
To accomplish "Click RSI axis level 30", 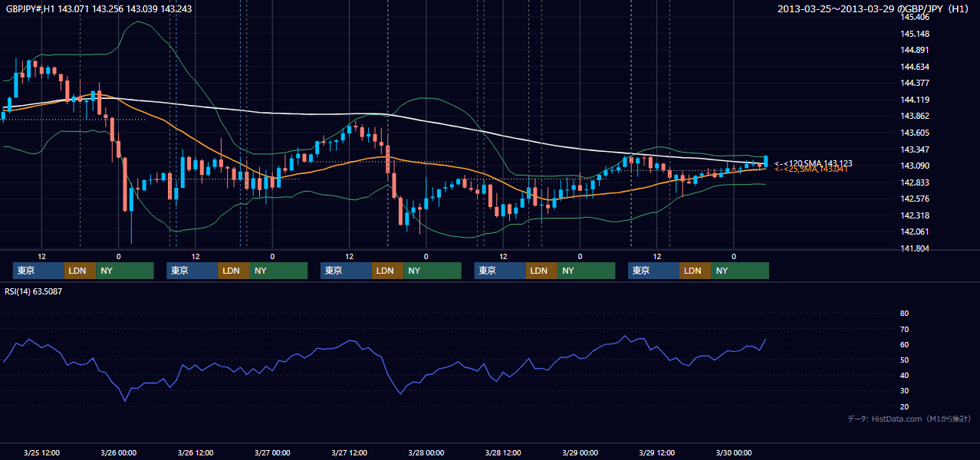I will pyautogui.click(x=904, y=391).
